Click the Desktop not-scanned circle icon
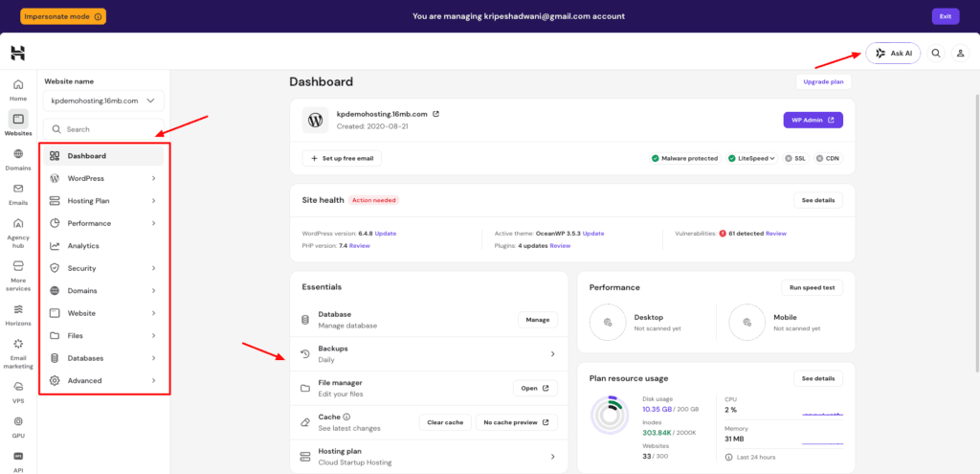This screenshot has width=980, height=474. [x=608, y=322]
